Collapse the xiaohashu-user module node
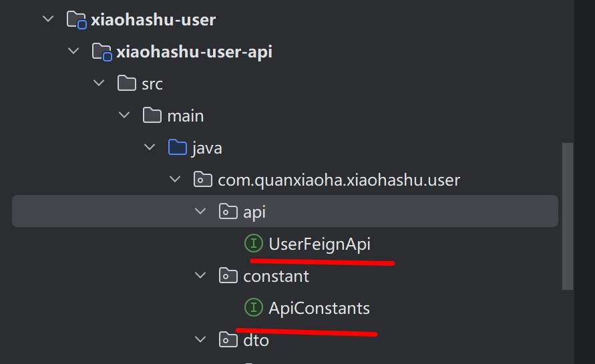Screen dimensions: 595x364 pyautogui.click(x=47, y=19)
